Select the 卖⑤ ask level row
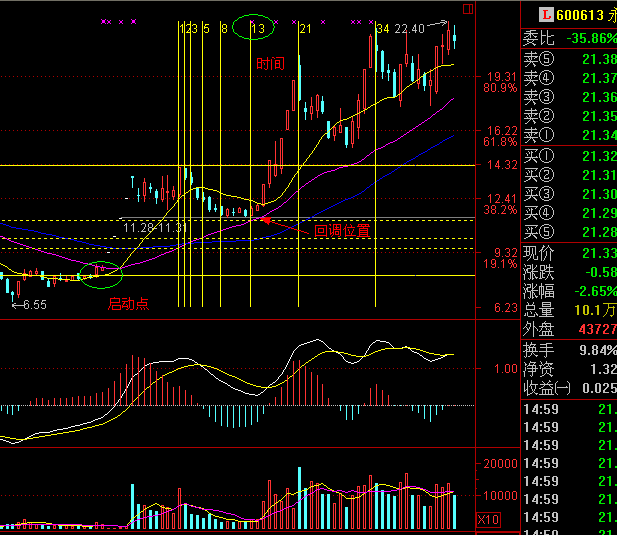The width and height of the screenshot is (617, 535). pyautogui.click(x=568, y=60)
